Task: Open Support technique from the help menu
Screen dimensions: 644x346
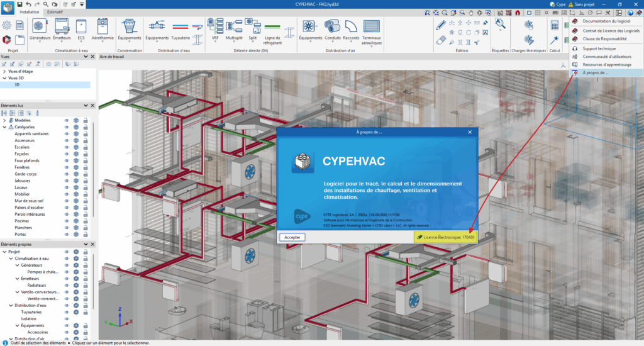Action: click(599, 48)
